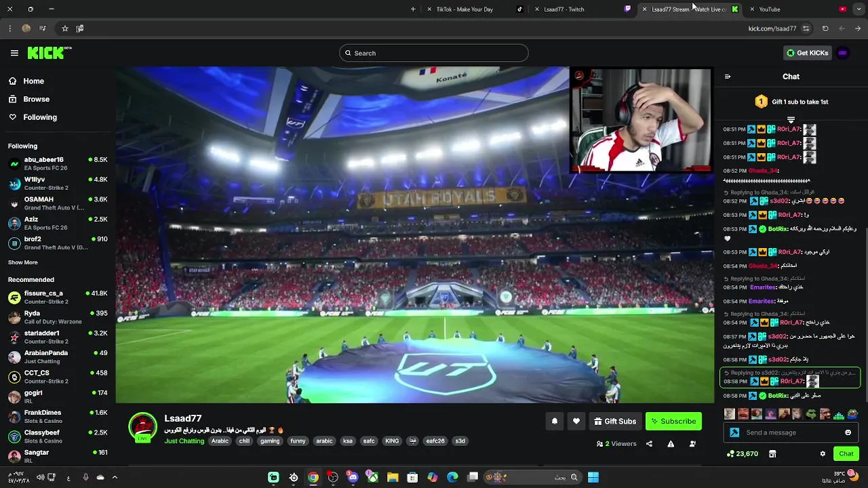Image resolution: width=868 pixels, height=488 pixels.
Task: Open the browser three-dot menu
Action: [x=9, y=28]
